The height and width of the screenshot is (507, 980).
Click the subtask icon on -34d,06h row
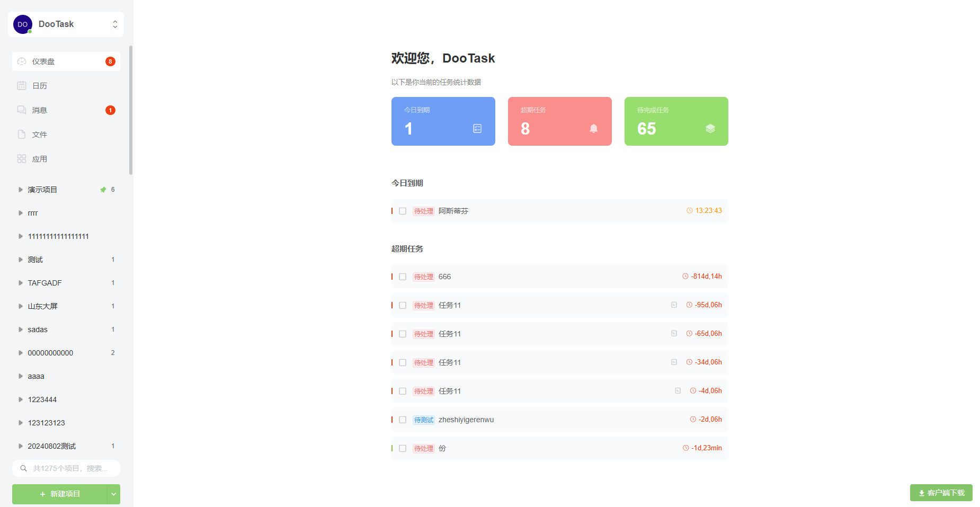pyautogui.click(x=674, y=362)
